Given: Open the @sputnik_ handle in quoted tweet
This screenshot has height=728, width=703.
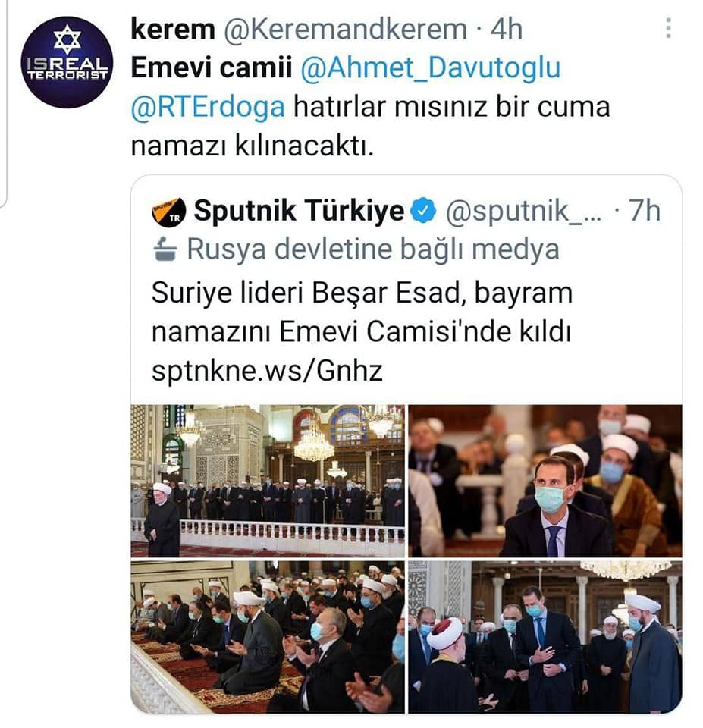Looking at the screenshot, I should point(523,212).
